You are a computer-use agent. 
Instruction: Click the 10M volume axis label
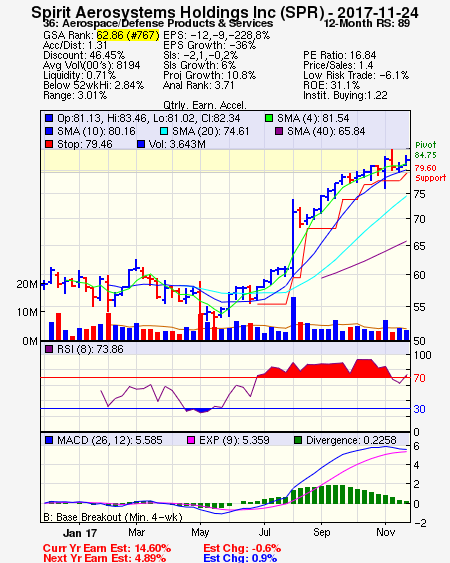(x=27, y=312)
